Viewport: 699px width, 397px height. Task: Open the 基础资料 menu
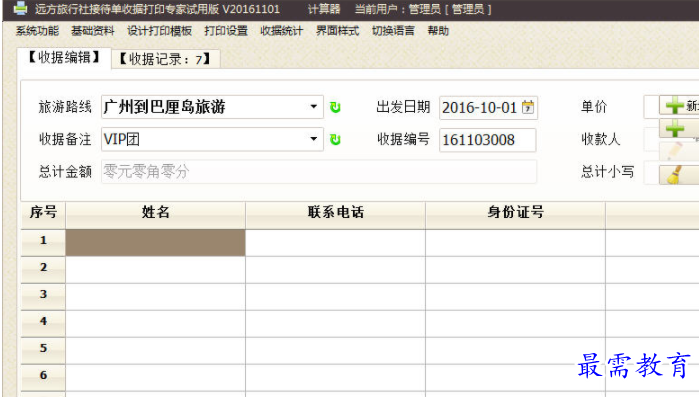point(93,31)
